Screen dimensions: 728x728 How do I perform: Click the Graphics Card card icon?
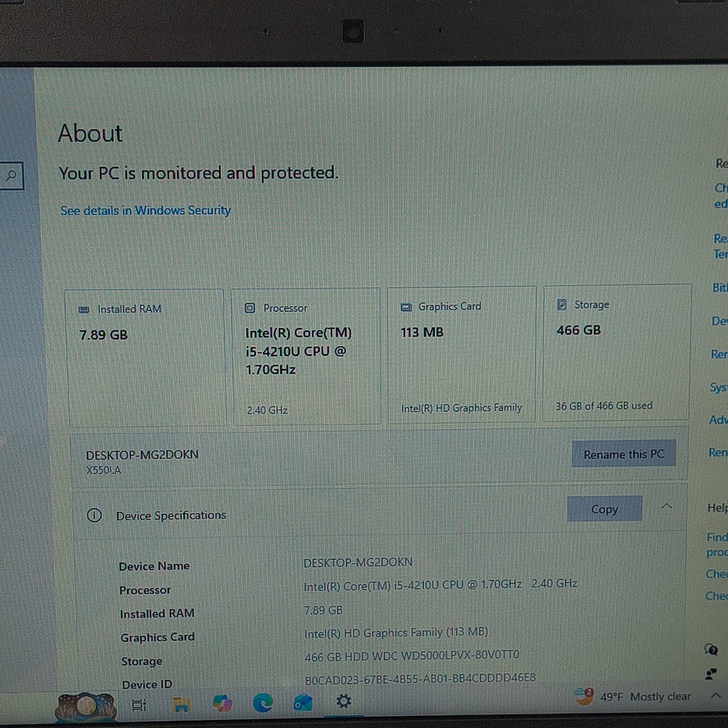[x=406, y=307]
